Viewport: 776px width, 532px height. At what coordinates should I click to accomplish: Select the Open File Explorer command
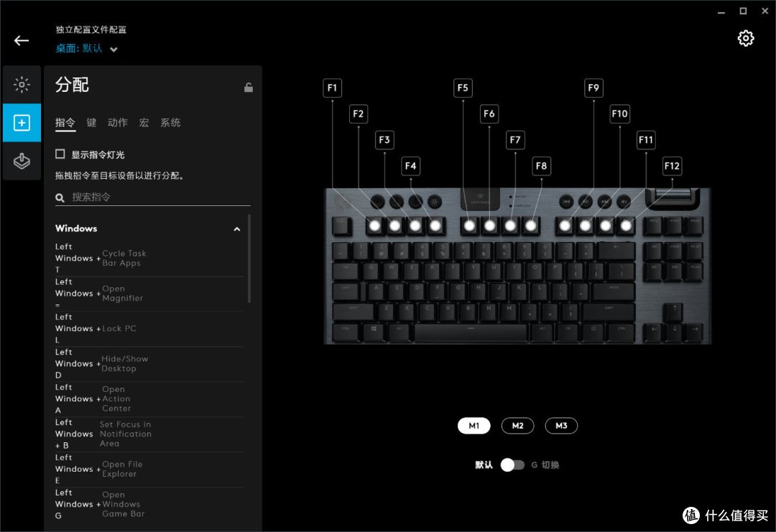pyautogui.click(x=149, y=469)
